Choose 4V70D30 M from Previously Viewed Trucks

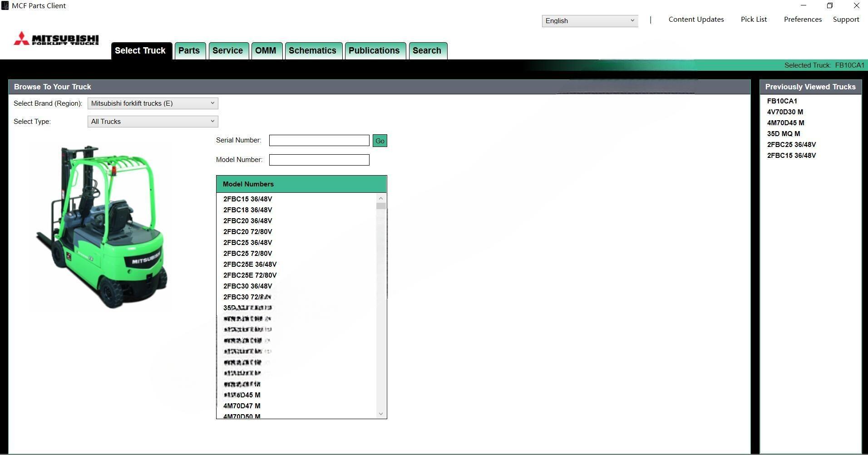click(x=785, y=112)
